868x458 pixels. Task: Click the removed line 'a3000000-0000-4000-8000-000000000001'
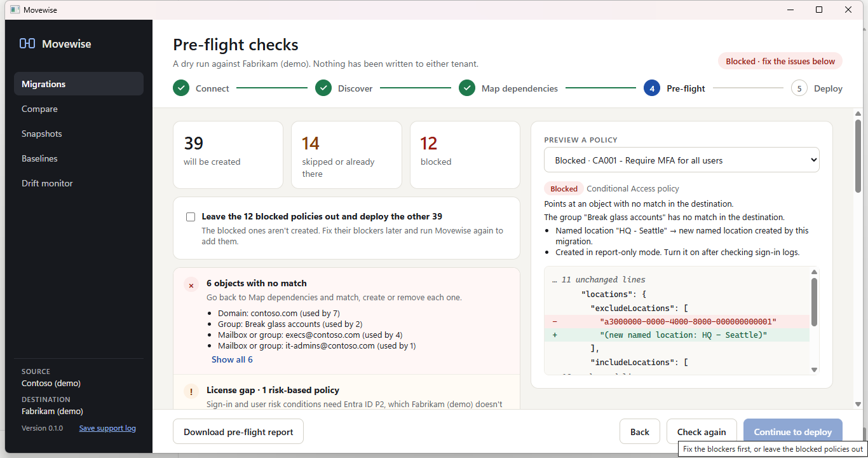(677, 321)
